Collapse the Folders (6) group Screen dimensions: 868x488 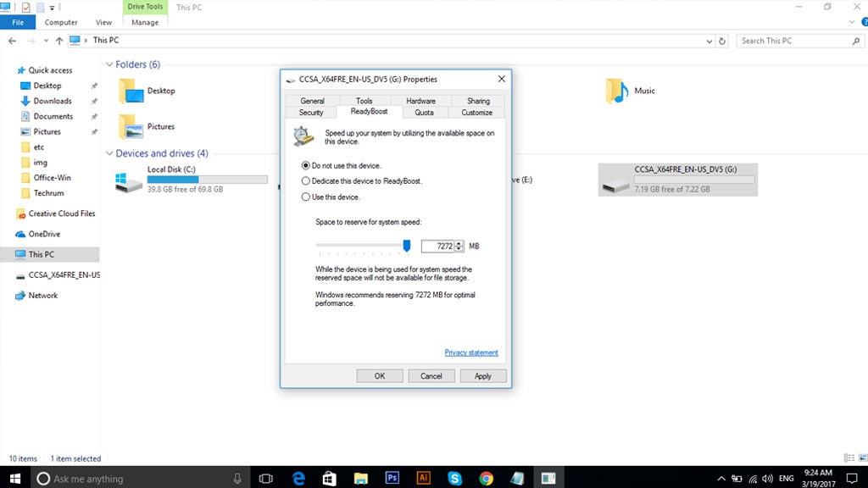109,64
